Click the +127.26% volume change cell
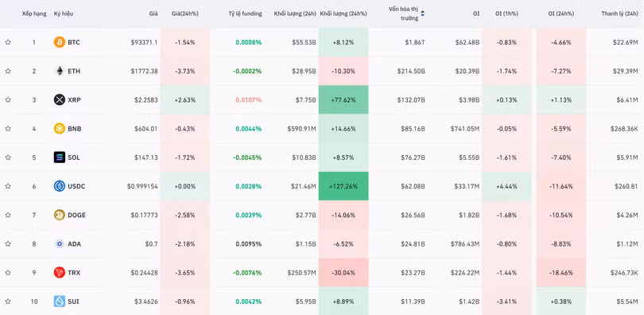644x315 pixels. pyautogui.click(x=343, y=186)
